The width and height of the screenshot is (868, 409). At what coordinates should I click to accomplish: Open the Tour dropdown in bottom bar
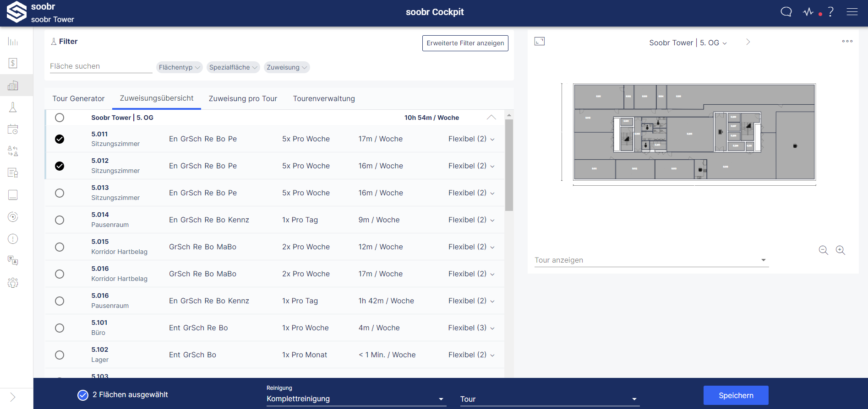(x=549, y=399)
